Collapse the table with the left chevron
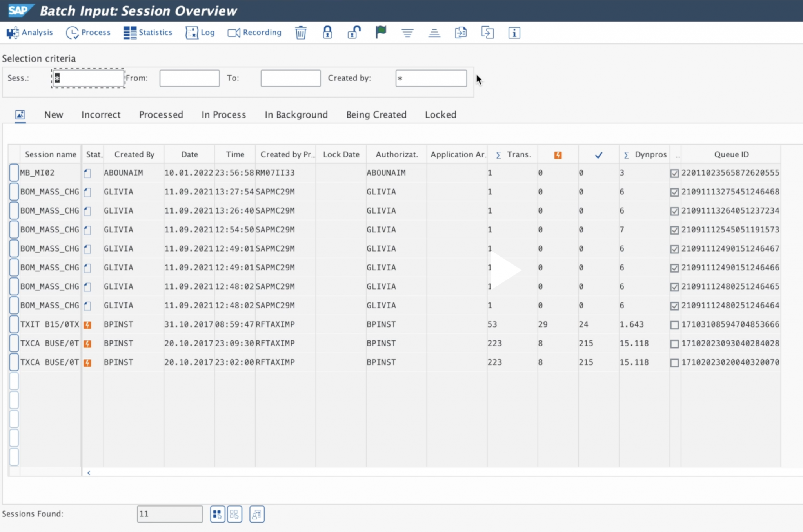Image resolution: width=803 pixels, height=532 pixels. (89, 472)
